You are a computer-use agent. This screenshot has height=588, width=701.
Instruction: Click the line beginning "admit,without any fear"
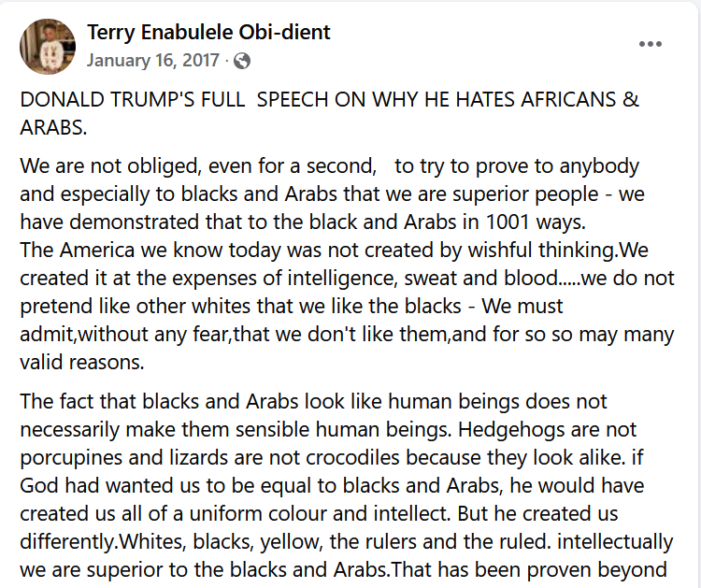[347, 334]
